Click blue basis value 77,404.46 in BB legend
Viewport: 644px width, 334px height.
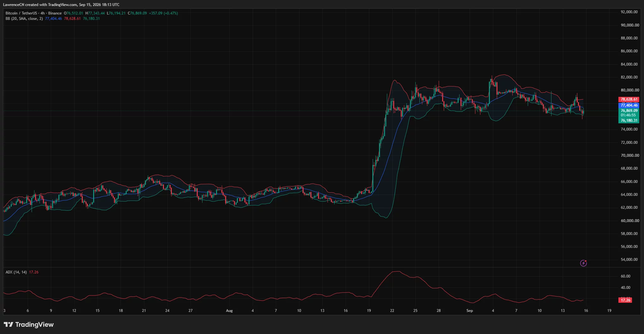click(x=53, y=19)
